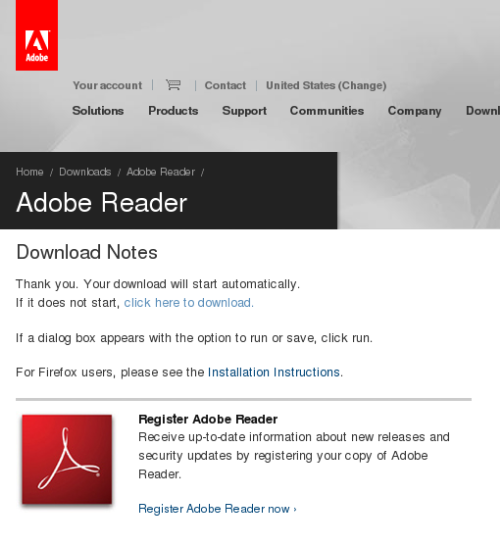Go to Downloads breadcrumb

click(x=85, y=172)
